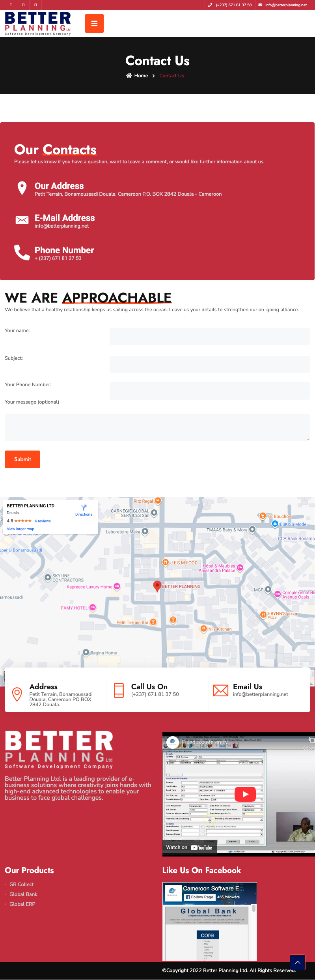Click into the message textarea
The image size is (315, 980).
pyautogui.click(x=157, y=427)
